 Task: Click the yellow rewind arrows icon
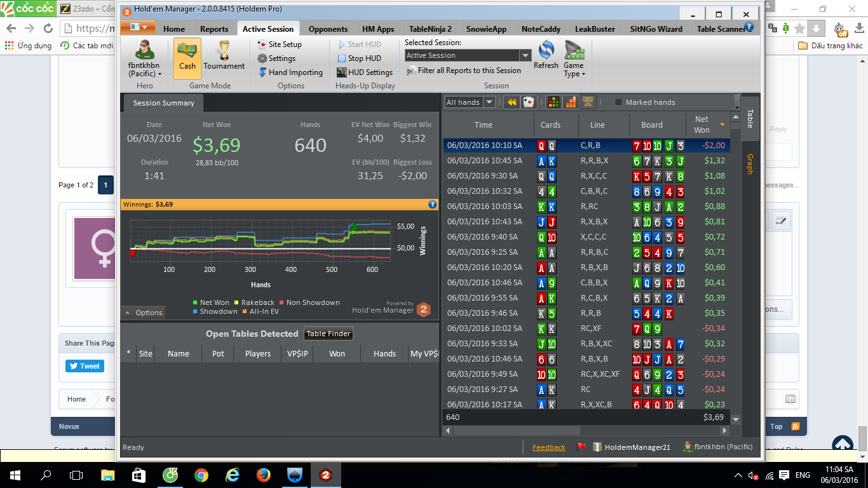coord(511,102)
